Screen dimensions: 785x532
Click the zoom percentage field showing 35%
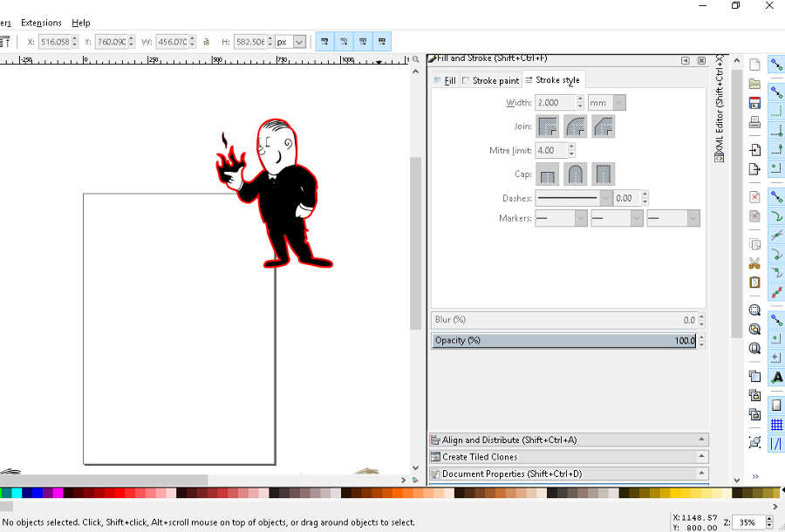coord(750,522)
